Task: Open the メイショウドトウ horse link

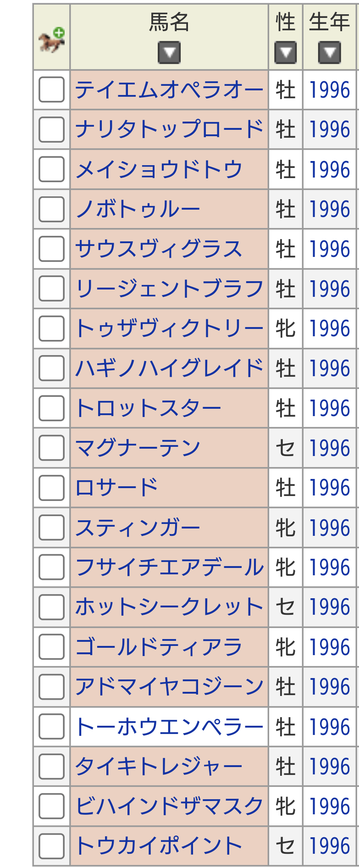Action: (x=159, y=169)
